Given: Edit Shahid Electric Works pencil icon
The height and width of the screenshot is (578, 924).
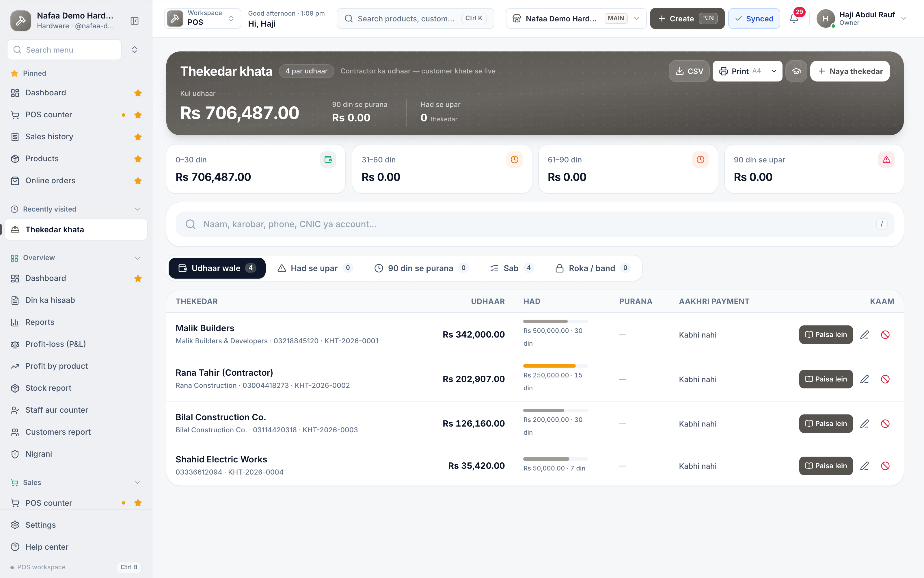Looking at the screenshot, I should point(865,466).
